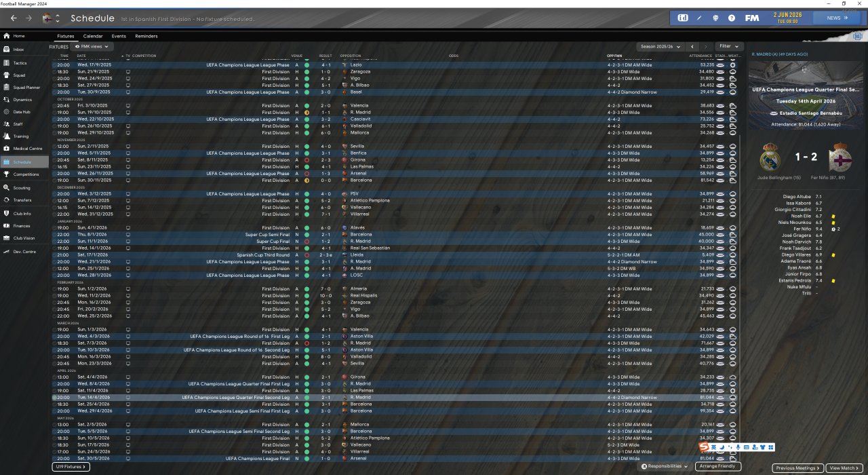The width and height of the screenshot is (868, 475).
Task: Open the world/club icon in top bar
Action: point(715,18)
